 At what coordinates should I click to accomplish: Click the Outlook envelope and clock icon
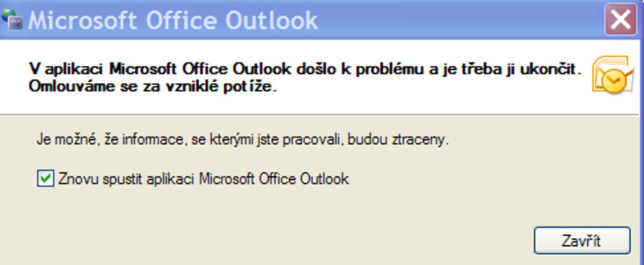pyautogui.click(x=613, y=75)
